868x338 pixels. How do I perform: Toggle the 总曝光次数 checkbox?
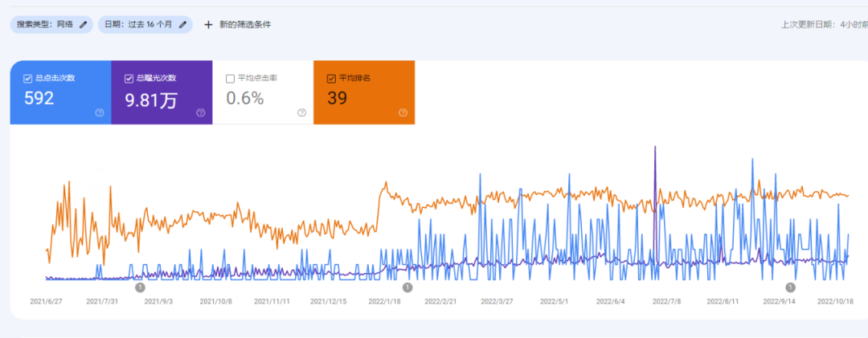pyautogui.click(x=129, y=79)
